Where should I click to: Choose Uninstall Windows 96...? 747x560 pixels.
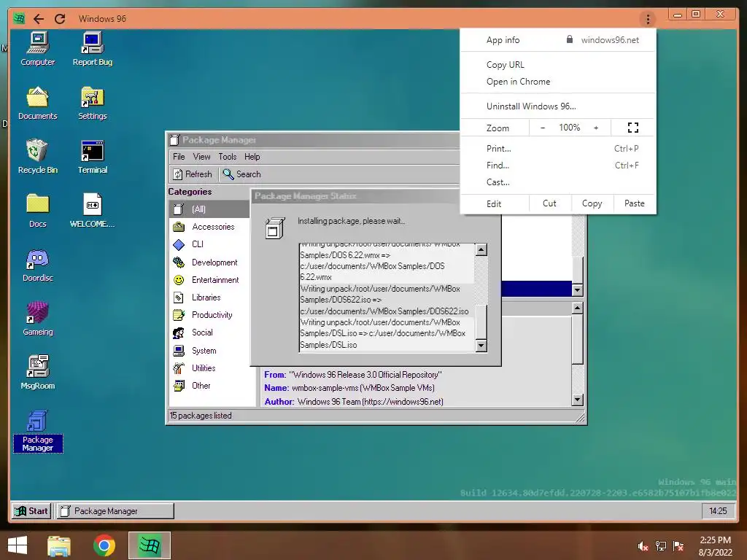pyautogui.click(x=558, y=106)
